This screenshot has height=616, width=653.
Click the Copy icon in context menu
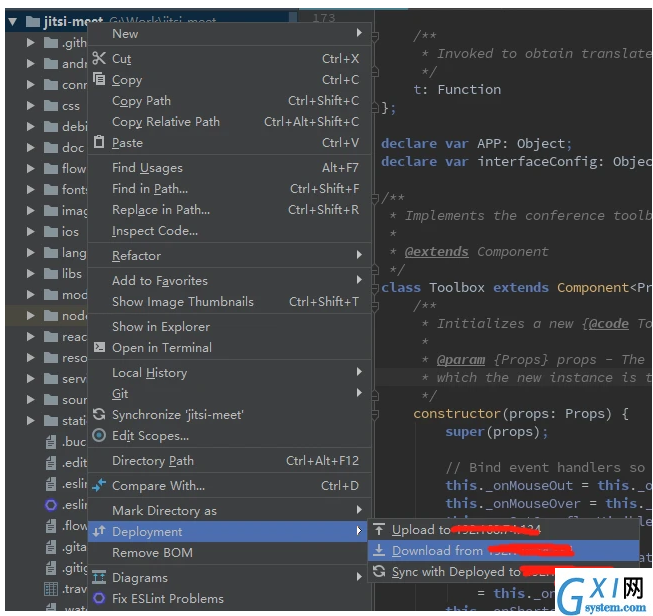[x=99, y=79]
